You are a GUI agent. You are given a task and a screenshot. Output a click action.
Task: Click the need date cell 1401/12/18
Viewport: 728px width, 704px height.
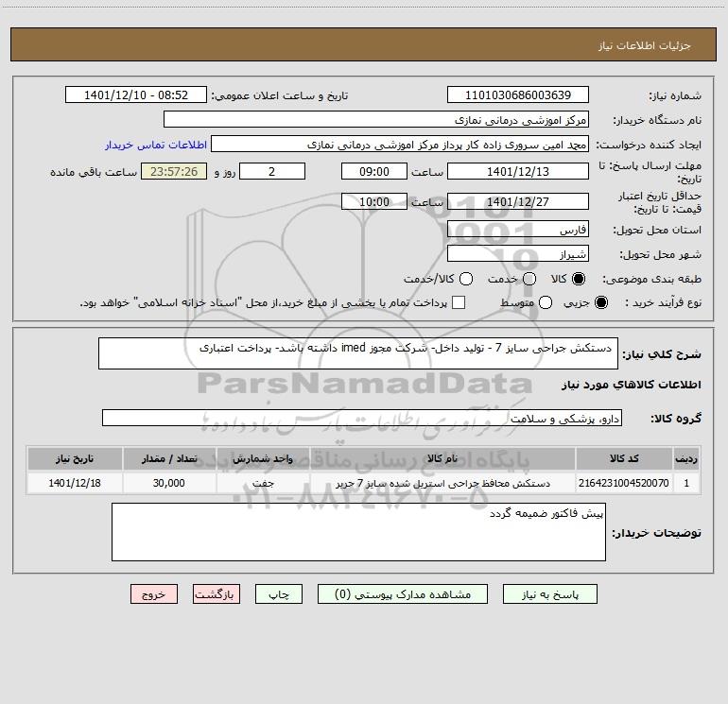pos(75,483)
